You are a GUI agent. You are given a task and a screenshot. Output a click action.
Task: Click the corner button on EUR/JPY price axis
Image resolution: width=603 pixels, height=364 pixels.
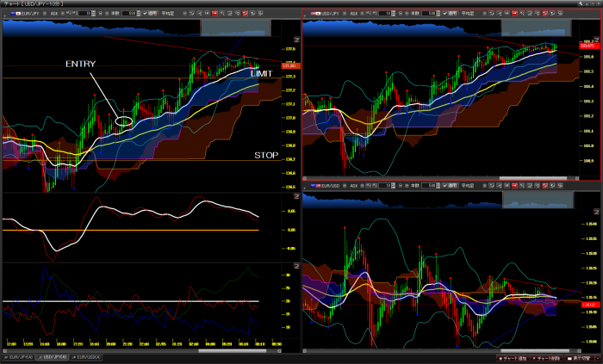click(x=296, y=40)
